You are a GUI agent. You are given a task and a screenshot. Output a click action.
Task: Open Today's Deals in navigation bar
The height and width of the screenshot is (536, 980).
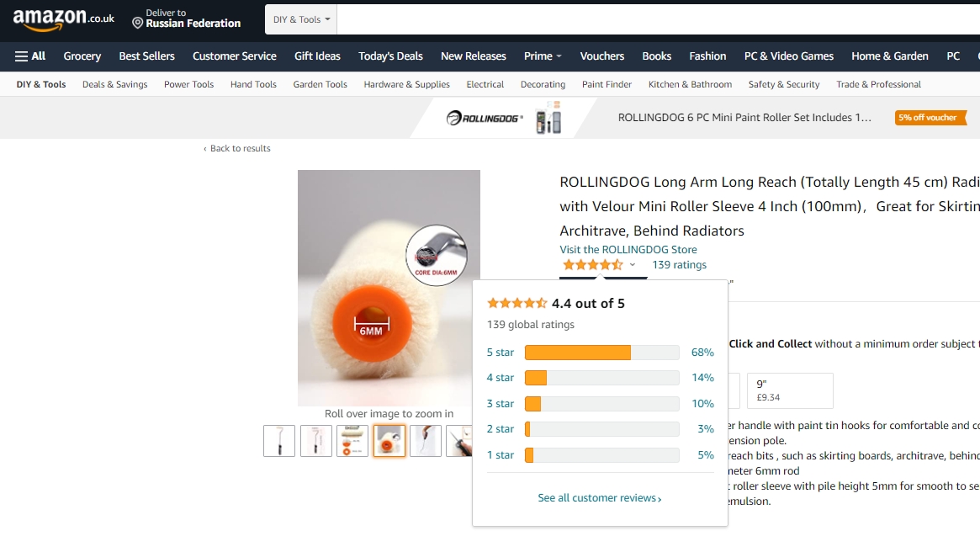pyautogui.click(x=390, y=56)
